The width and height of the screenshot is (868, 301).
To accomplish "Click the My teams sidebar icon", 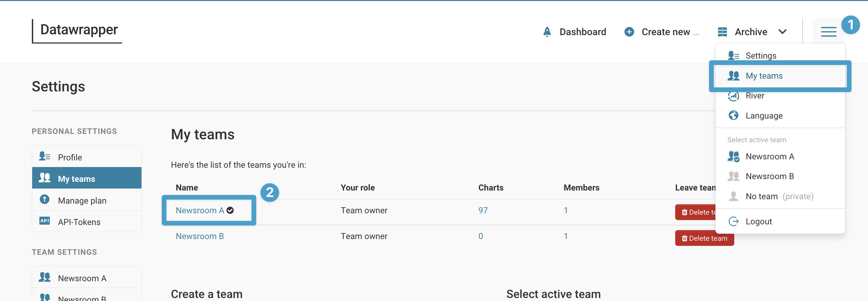I will coord(45,178).
